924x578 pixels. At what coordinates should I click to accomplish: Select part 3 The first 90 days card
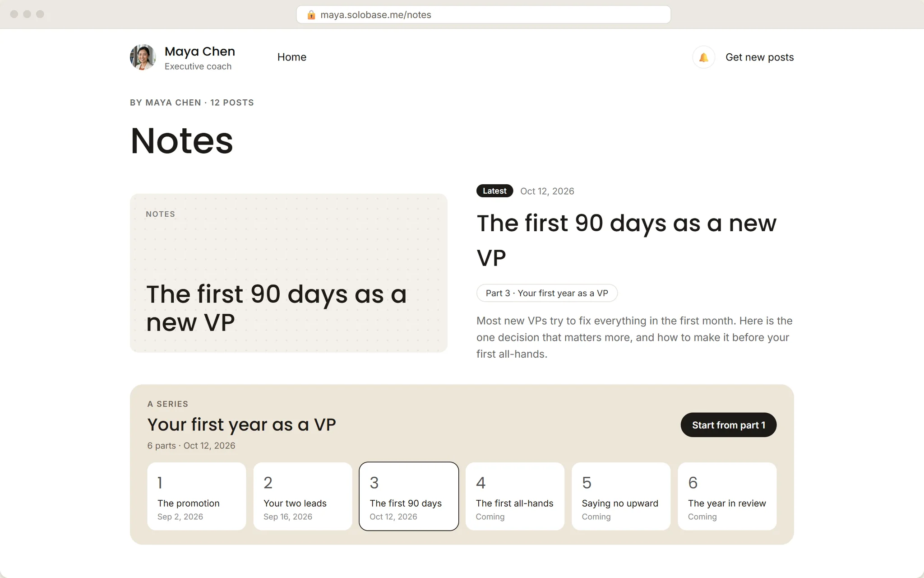point(409,496)
